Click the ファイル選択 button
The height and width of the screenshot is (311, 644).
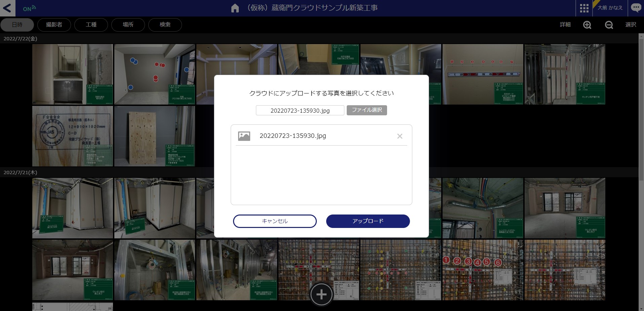[x=367, y=110]
